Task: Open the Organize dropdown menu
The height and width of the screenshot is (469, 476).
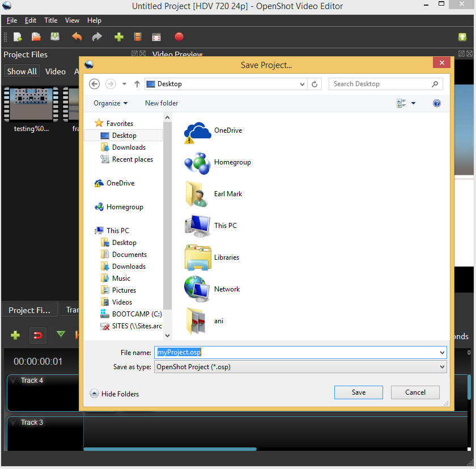Action: click(110, 103)
